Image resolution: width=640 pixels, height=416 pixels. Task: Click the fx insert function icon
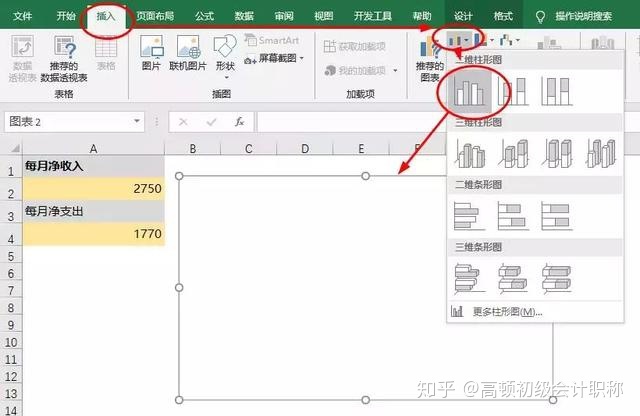[240, 122]
